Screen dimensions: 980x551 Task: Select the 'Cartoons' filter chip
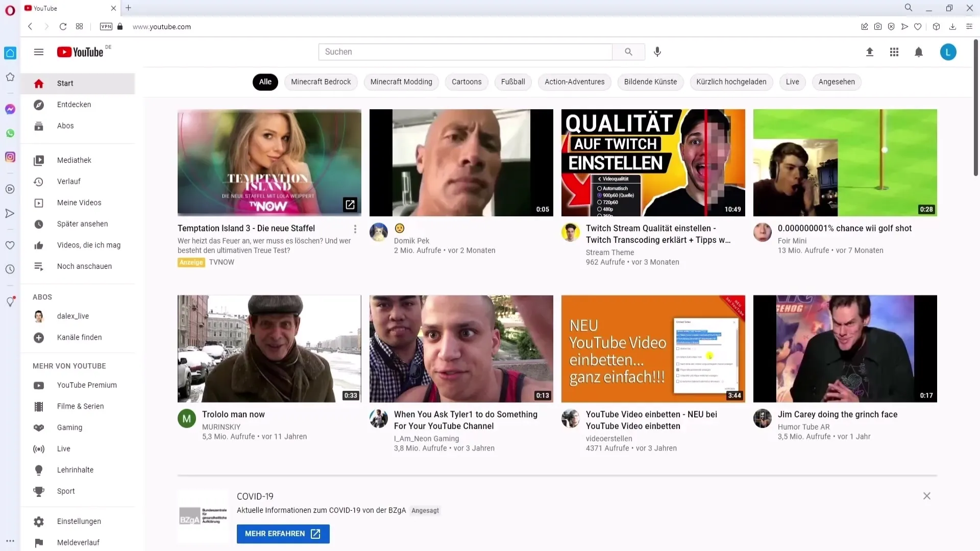tap(467, 82)
